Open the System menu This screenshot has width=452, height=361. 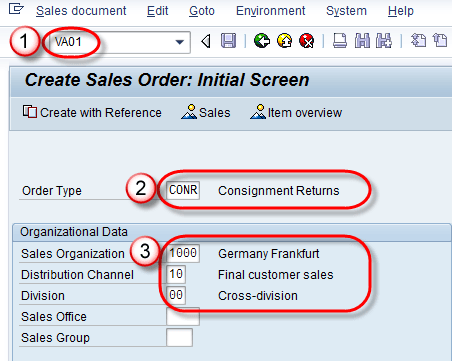(x=346, y=11)
